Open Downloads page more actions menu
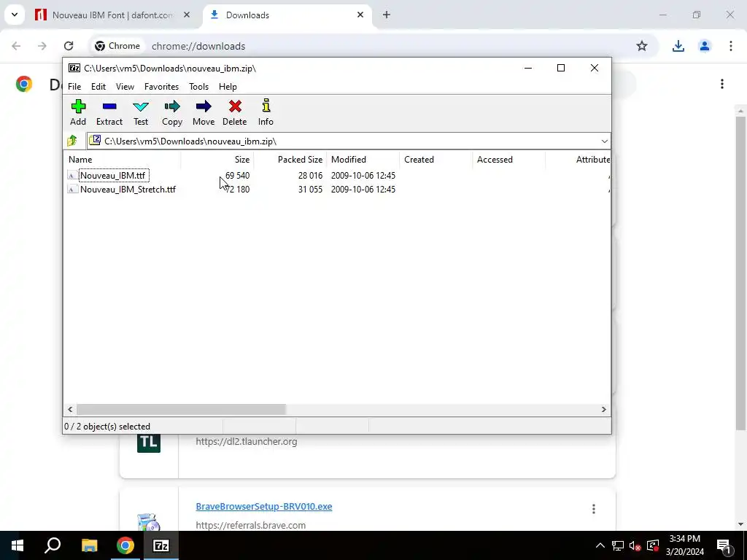Image resolution: width=747 pixels, height=560 pixels. (x=722, y=85)
